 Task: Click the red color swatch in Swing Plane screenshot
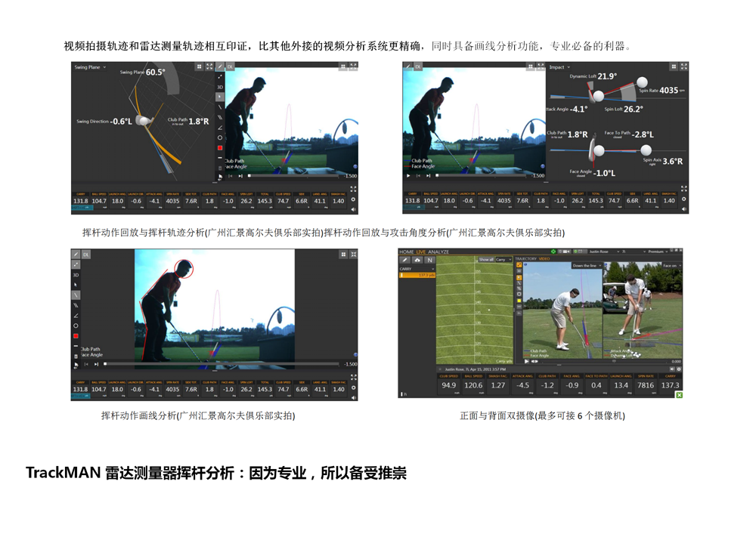click(220, 148)
